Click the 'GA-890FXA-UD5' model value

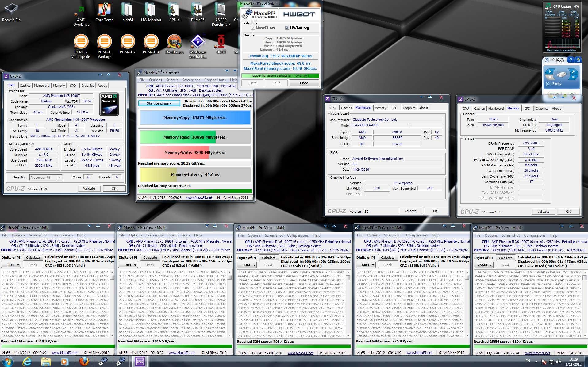point(380,125)
